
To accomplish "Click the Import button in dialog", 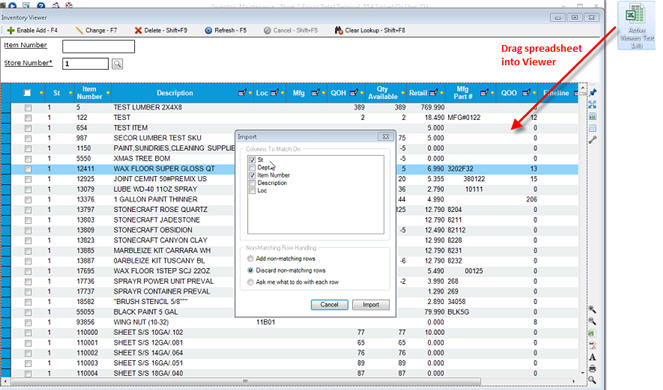I will click(x=371, y=305).
